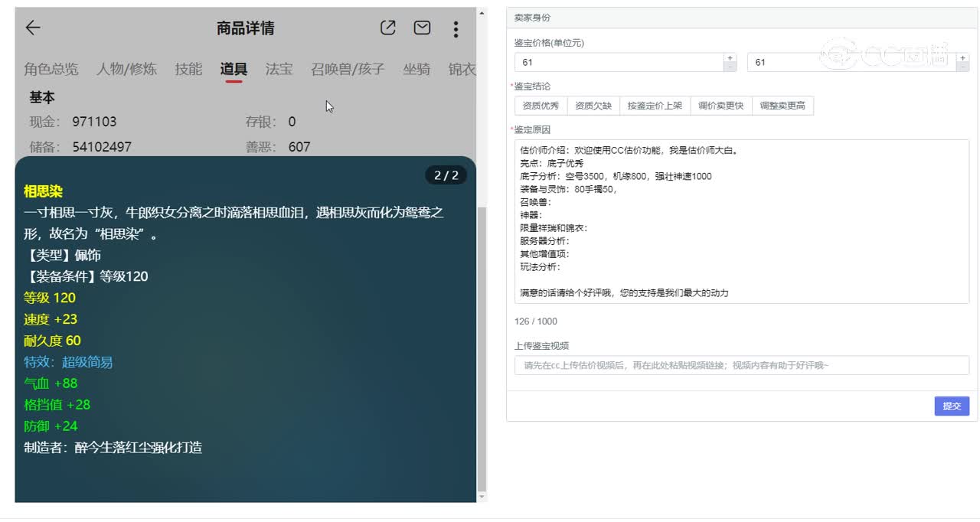The image size is (980, 522).
Task: Submit the appraisal with 提交 button
Action: click(952, 406)
